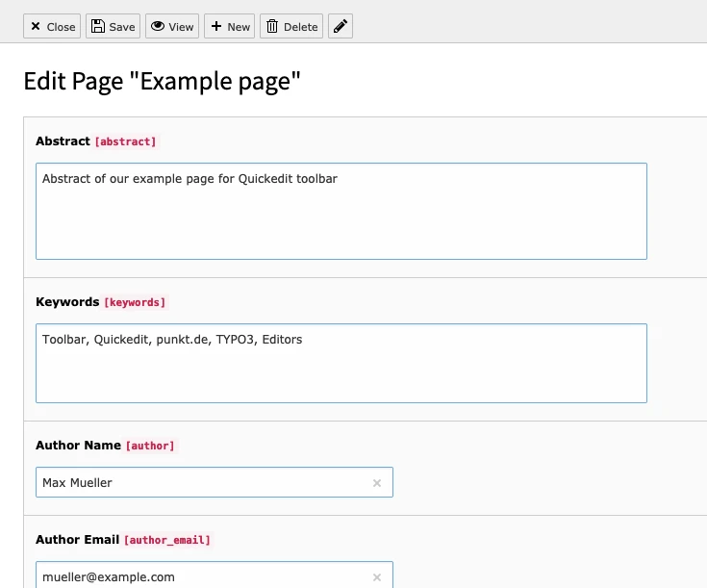
Task: Click the plus icon on New
Action: click(x=216, y=26)
